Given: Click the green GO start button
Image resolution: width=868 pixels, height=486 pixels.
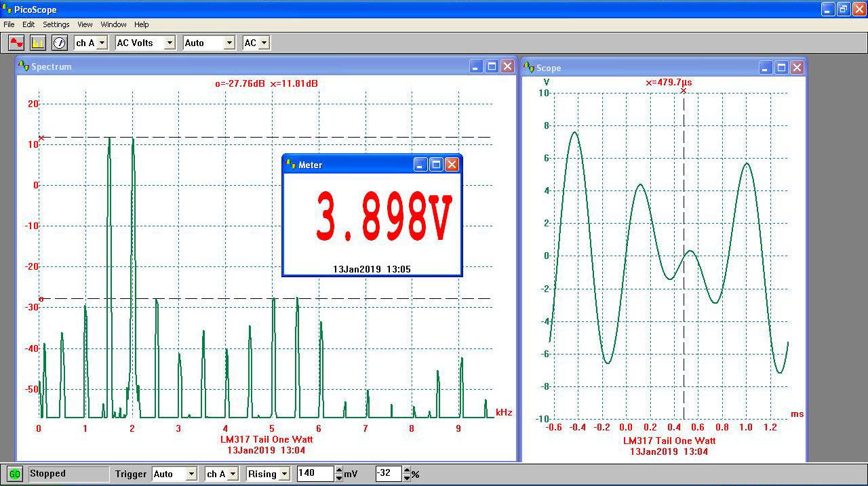Looking at the screenshot, I should pos(15,474).
